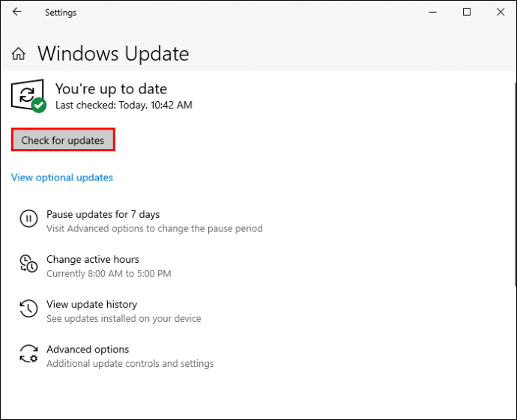Click the Settings window title text
The image size is (517, 420).
coord(61,13)
